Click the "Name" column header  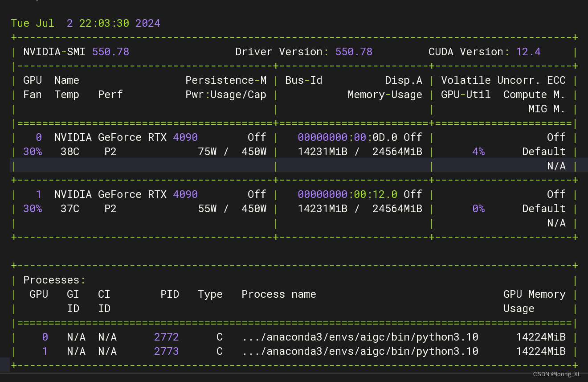[67, 80]
